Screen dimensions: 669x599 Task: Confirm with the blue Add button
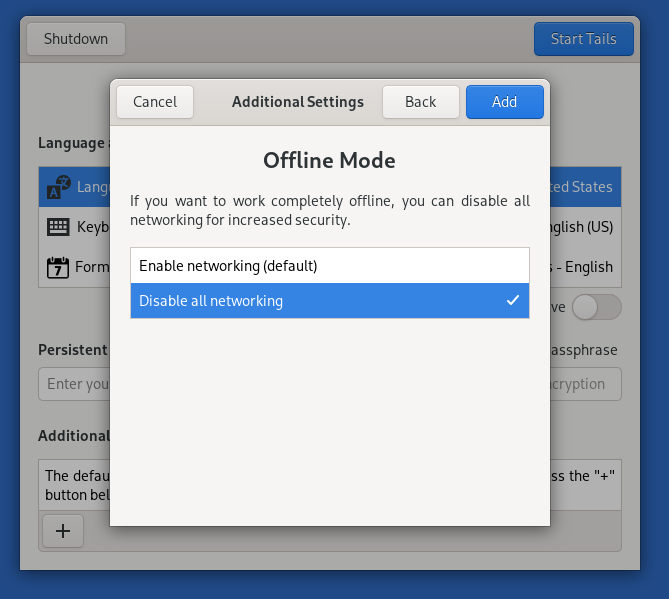tap(505, 102)
